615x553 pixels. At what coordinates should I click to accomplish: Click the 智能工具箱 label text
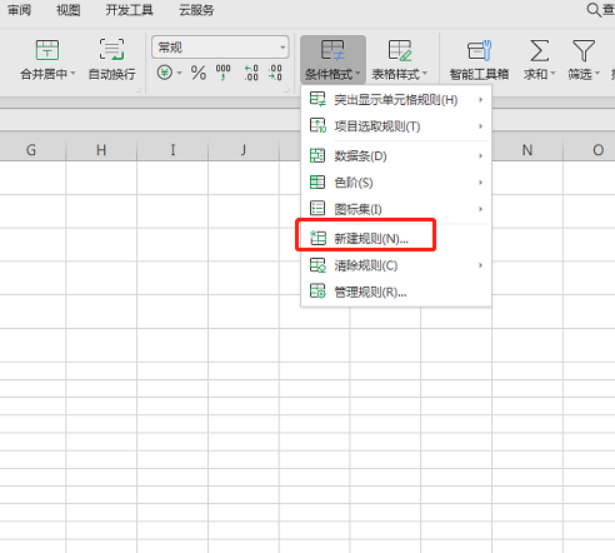[479, 74]
